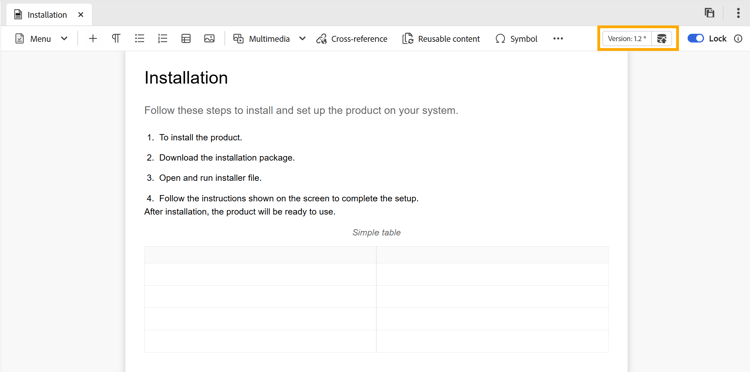The image size is (750, 372).
Task: Click step 'Open and run installer file.'
Action: (x=210, y=177)
